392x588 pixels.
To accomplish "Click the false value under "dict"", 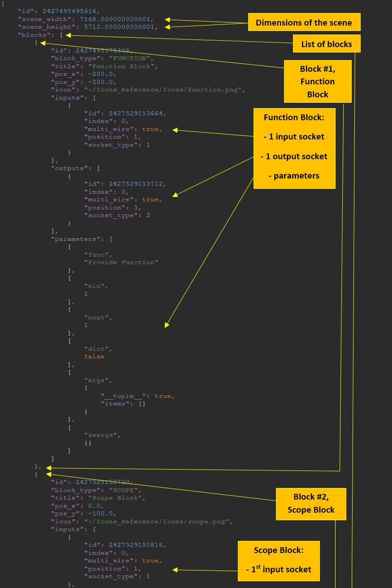I will coord(94,357).
